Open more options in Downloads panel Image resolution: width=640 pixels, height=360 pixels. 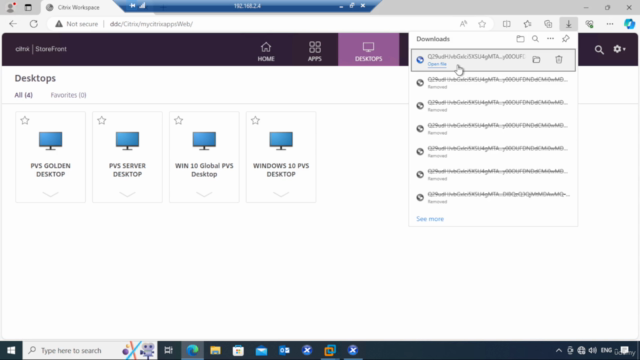[550, 39]
